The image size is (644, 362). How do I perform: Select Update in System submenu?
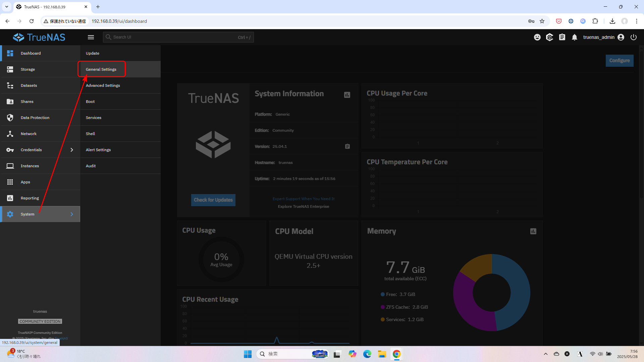pos(120,53)
